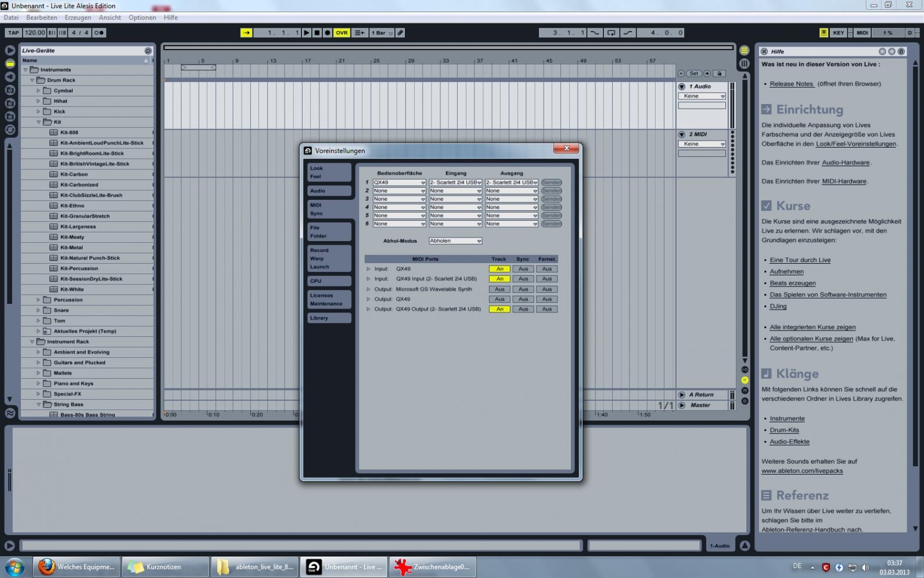The width and height of the screenshot is (924, 578).
Task: Toggle Fernst. for Input QX49
Action: [547, 269]
